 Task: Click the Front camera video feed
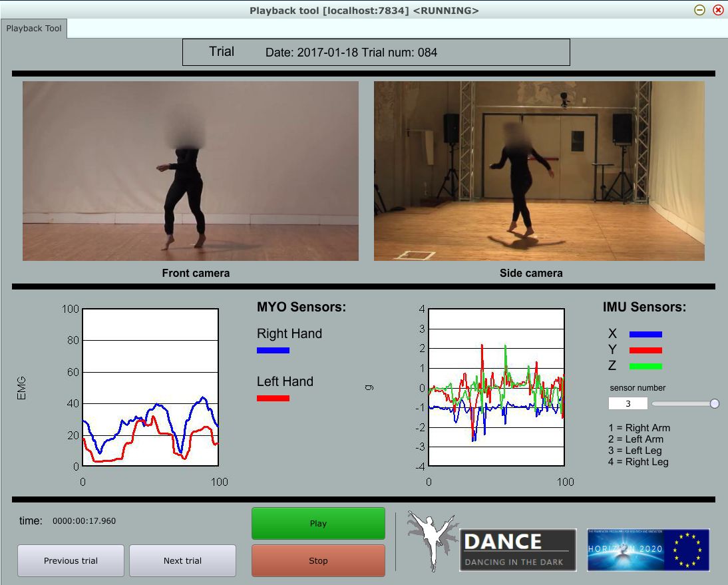[190, 170]
